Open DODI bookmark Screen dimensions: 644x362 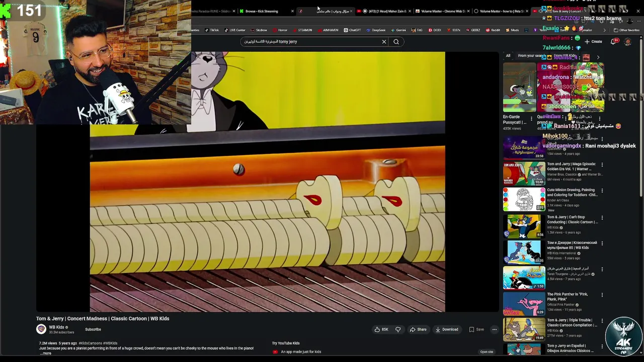434,30
